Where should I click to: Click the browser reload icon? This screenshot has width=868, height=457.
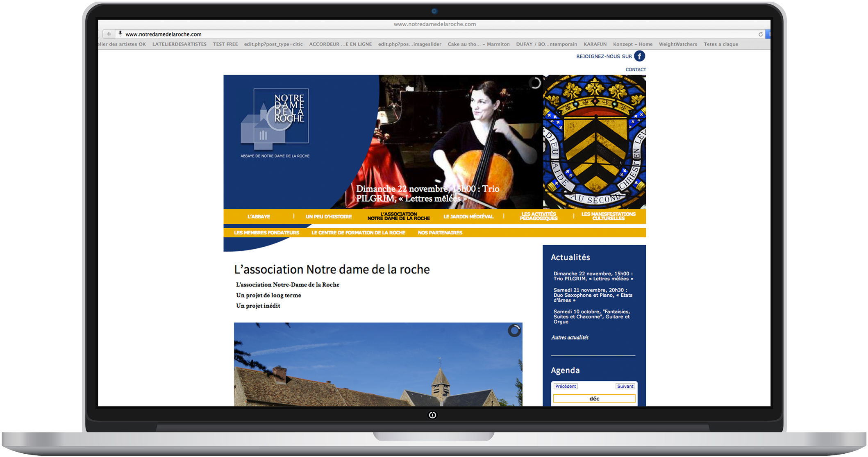(761, 34)
